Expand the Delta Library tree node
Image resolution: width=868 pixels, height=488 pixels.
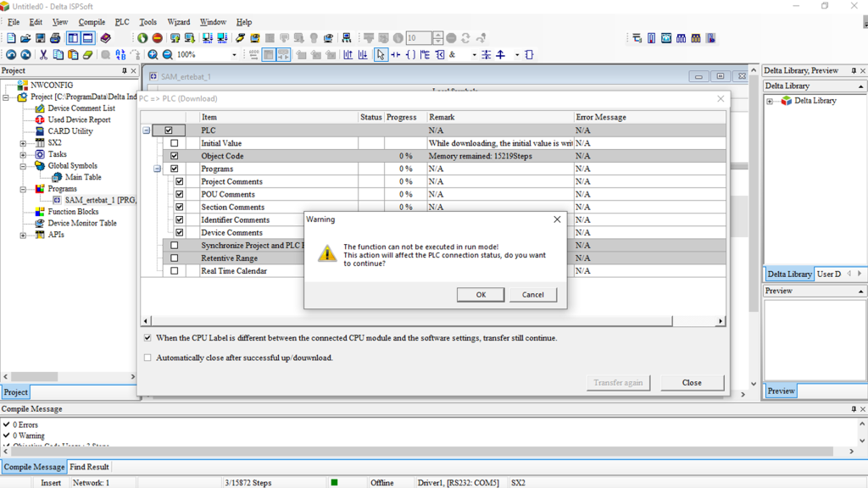pyautogui.click(x=770, y=102)
